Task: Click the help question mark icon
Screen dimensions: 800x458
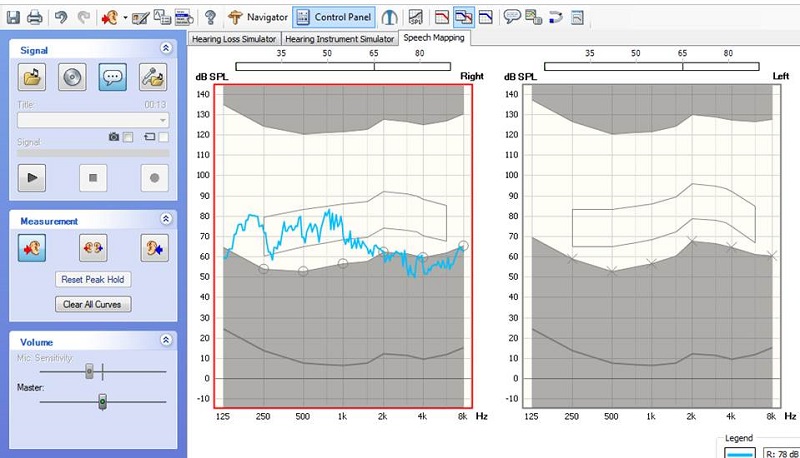Action: (x=210, y=17)
